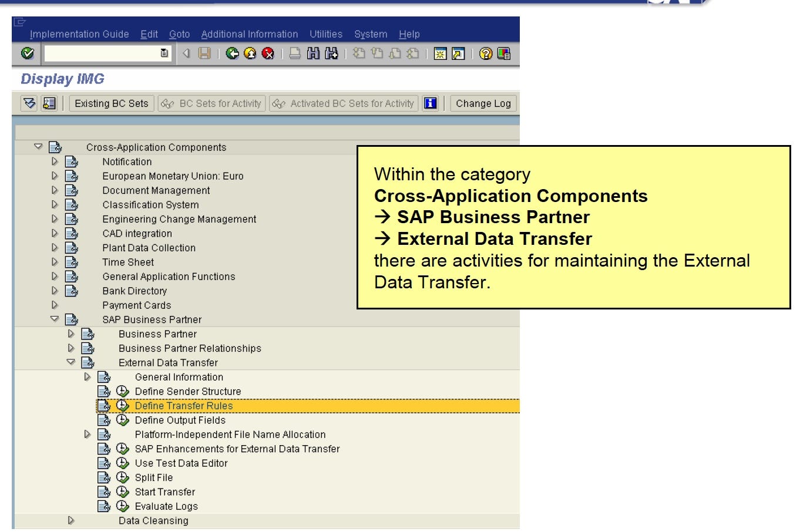Click the Next Page icon

[x=395, y=53]
